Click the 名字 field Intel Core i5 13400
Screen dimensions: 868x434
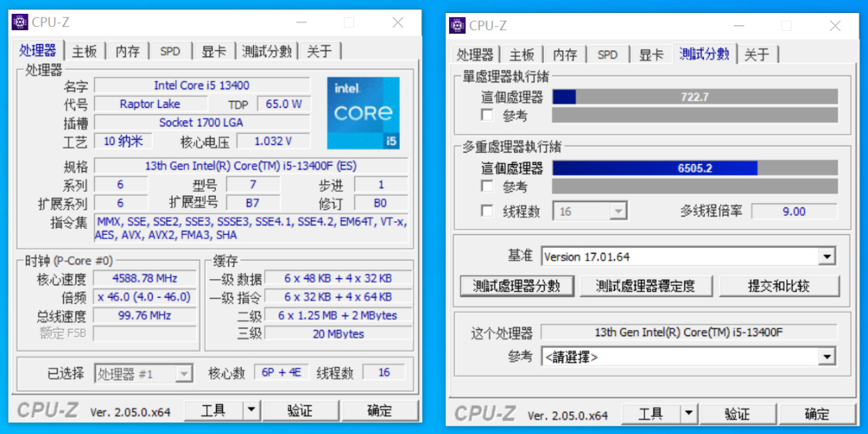(201, 85)
